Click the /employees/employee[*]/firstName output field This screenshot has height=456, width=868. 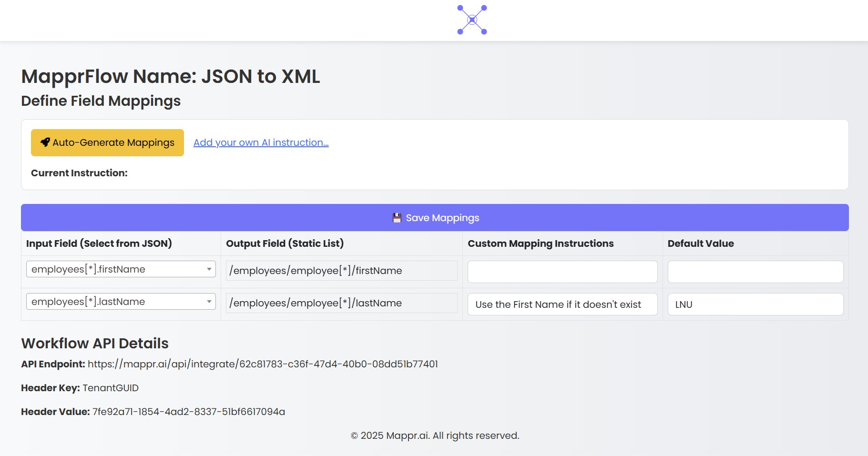pyautogui.click(x=341, y=271)
